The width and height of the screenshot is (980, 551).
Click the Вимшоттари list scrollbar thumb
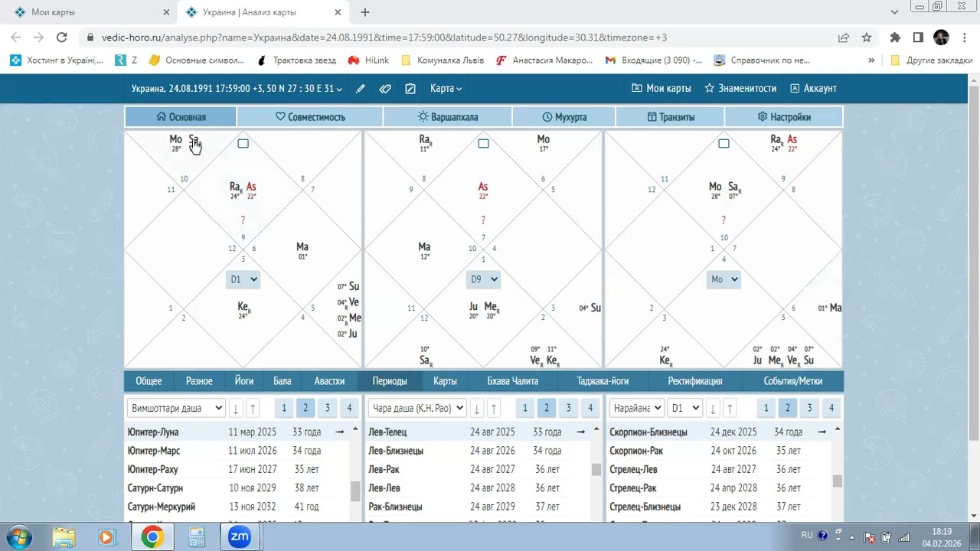355,491
